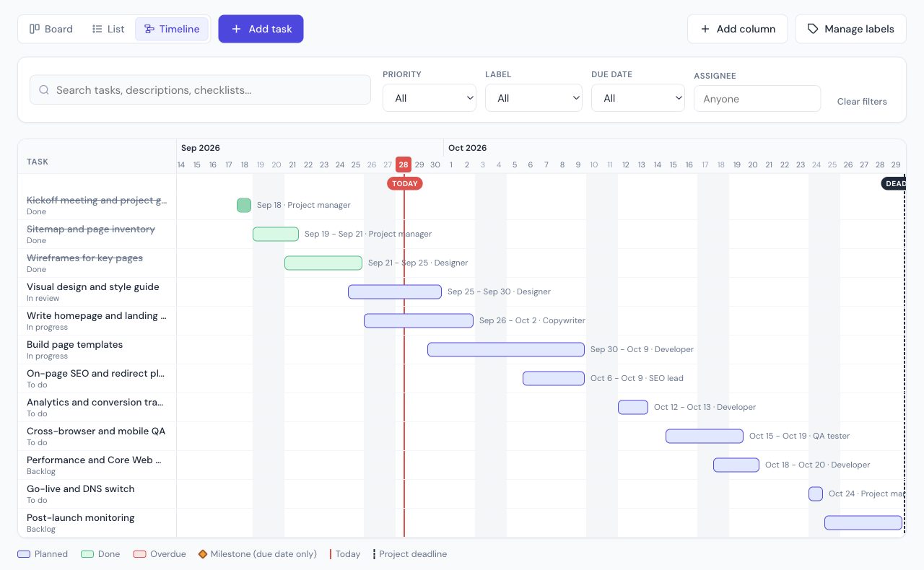The width and height of the screenshot is (924, 570).
Task: Click the Planned legend swatch
Action: [x=24, y=554]
